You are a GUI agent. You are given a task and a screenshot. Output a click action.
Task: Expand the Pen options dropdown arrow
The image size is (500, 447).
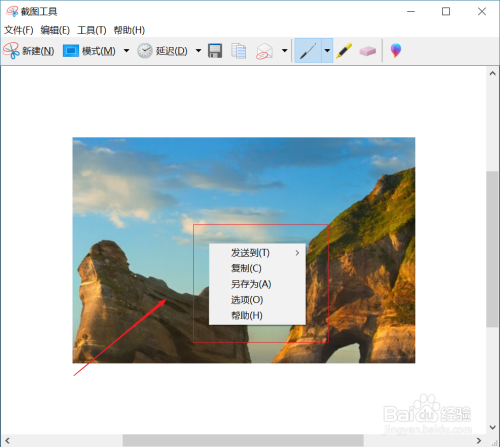point(327,51)
